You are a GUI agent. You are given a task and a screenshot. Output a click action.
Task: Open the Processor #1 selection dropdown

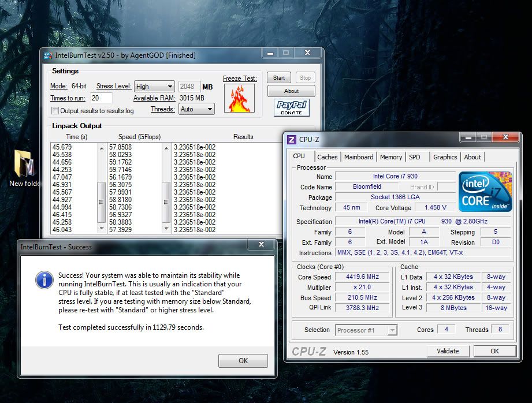366,330
